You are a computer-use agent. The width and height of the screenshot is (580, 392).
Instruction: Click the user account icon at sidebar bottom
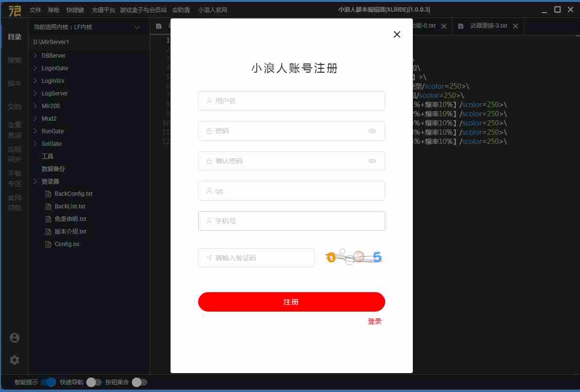click(x=14, y=338)
